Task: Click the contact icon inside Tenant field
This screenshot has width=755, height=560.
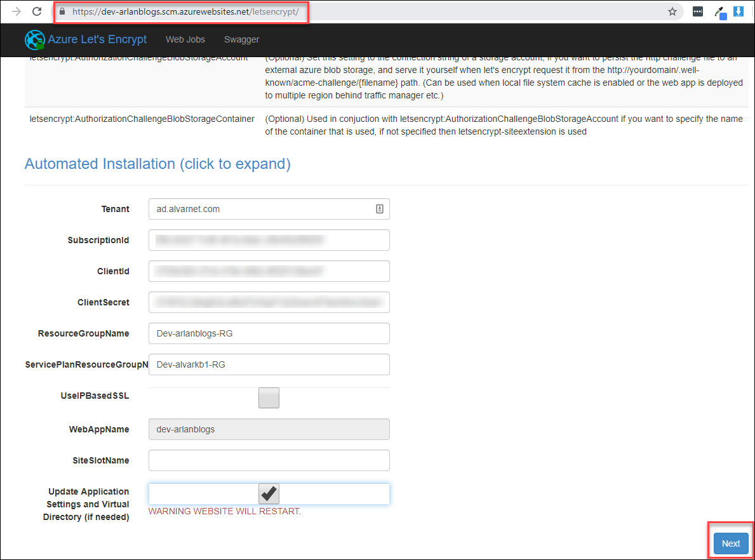Action: 380,209
